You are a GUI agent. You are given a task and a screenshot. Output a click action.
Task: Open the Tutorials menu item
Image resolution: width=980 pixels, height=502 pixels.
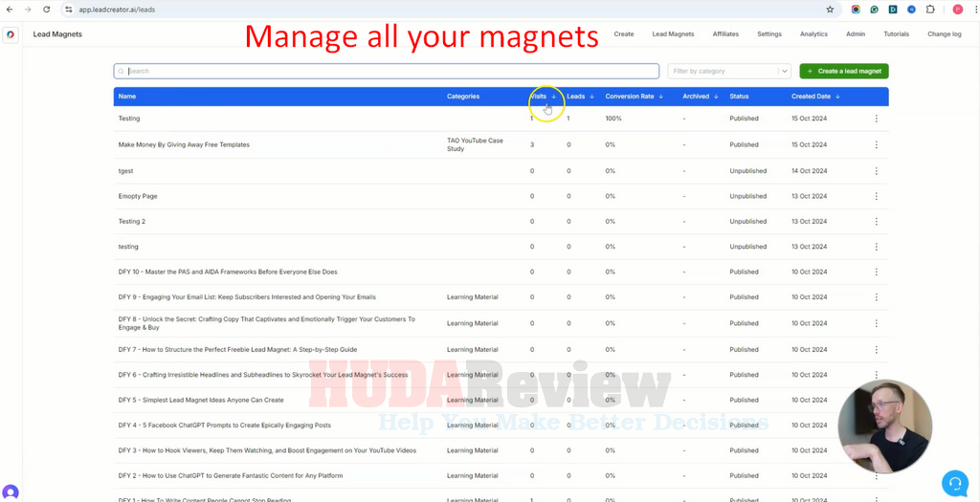[896, 34]
